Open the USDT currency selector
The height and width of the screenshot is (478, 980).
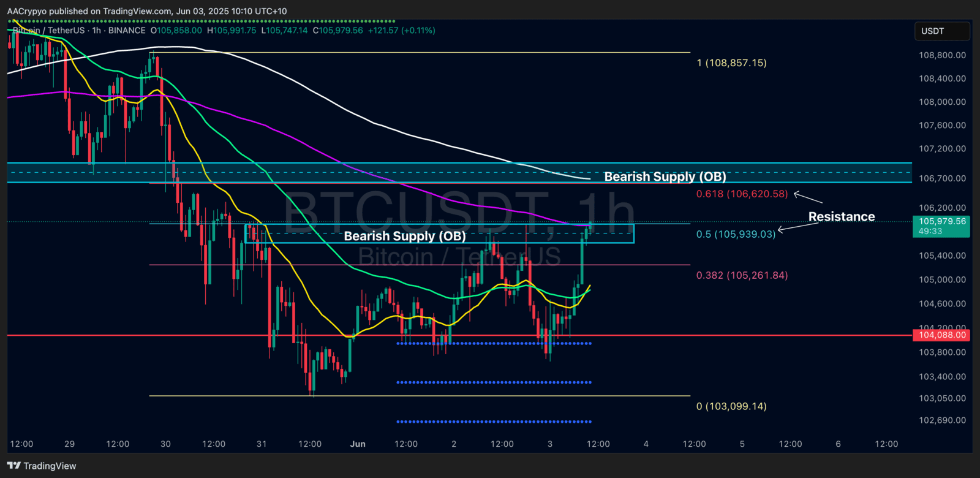(x=942, y=31)
